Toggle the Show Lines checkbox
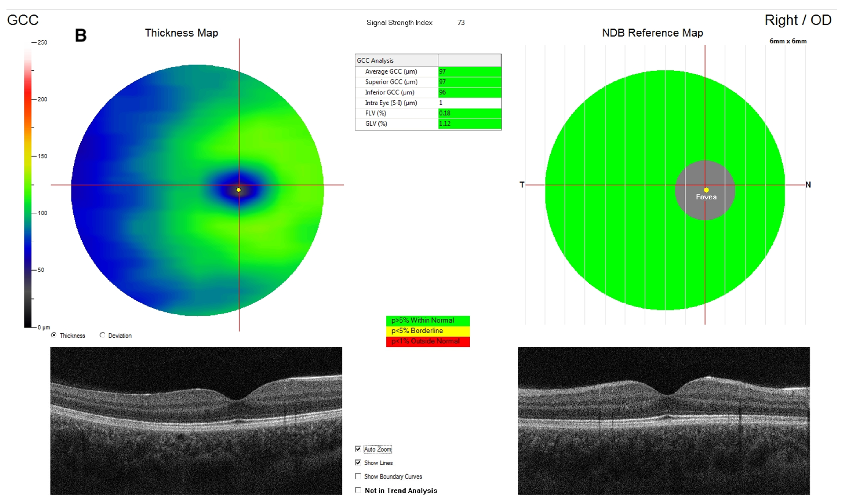 coord(358,462)
